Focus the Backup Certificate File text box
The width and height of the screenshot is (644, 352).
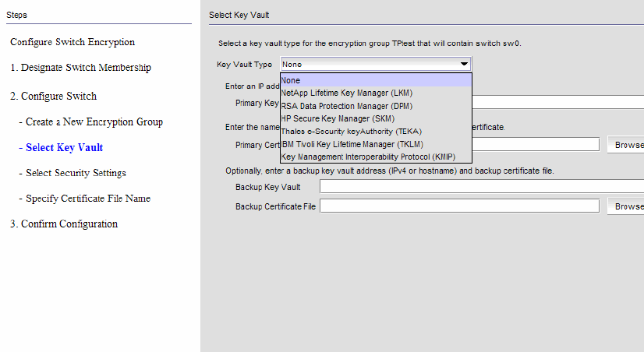pos(458,206)
